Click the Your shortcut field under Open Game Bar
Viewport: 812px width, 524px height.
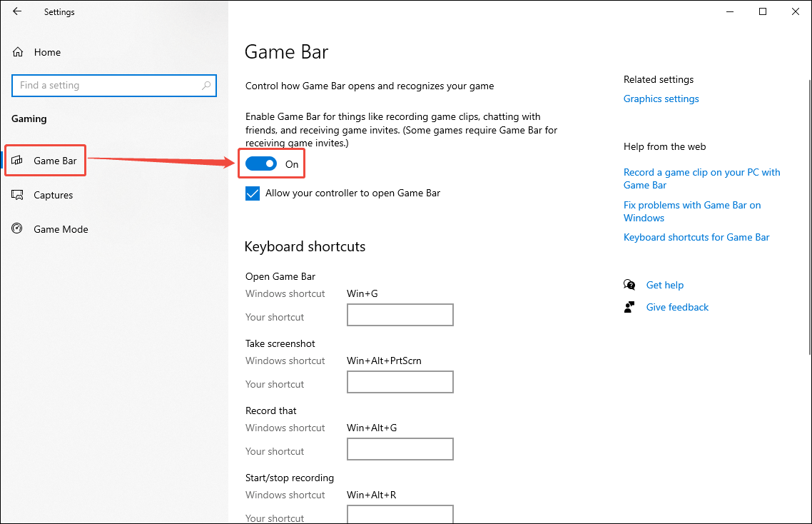click(x=400, y=315)
